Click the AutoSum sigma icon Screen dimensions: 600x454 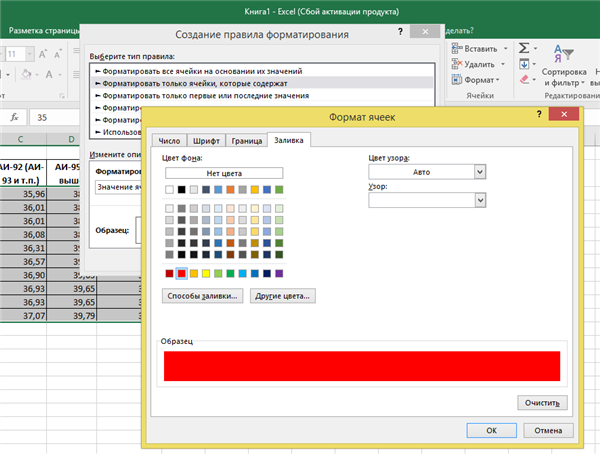click(524, 48)
